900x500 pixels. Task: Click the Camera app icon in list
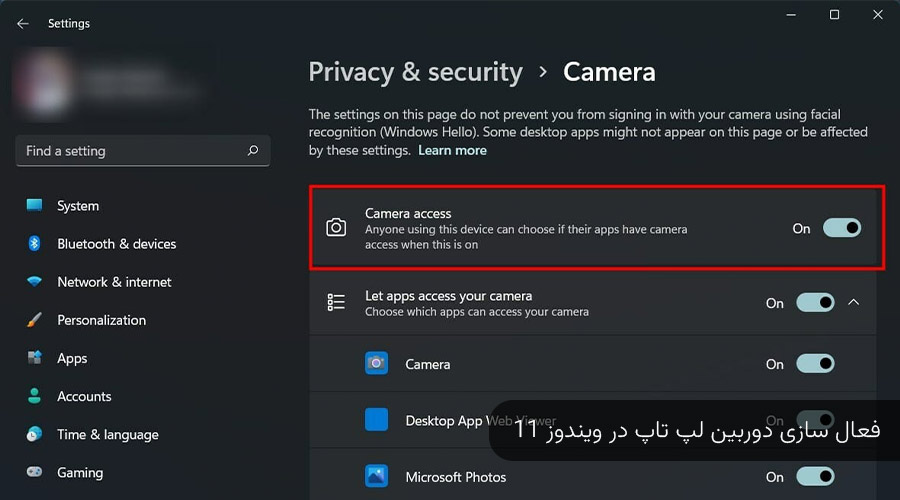377,363
